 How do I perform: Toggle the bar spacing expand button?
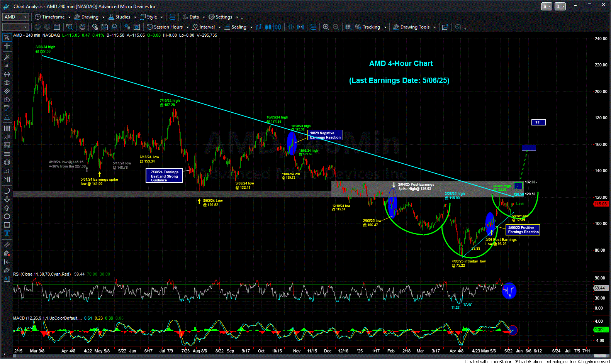[300, 27]
